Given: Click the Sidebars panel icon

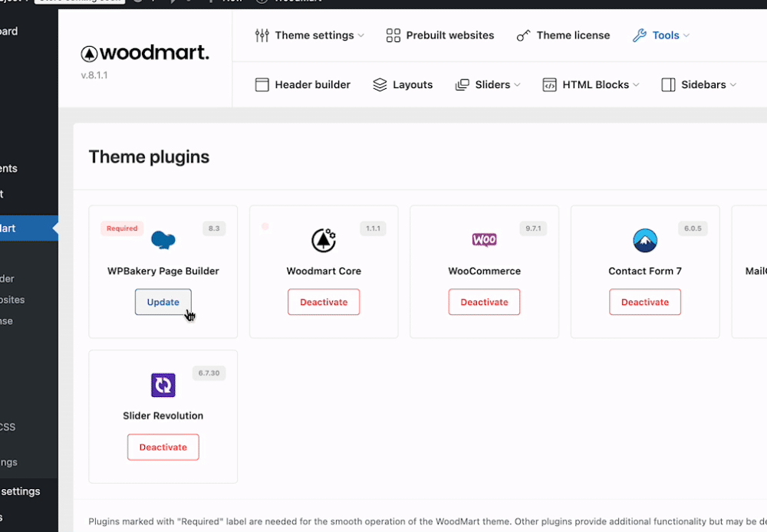Looking at the screenshot, I should pos(668,84).
